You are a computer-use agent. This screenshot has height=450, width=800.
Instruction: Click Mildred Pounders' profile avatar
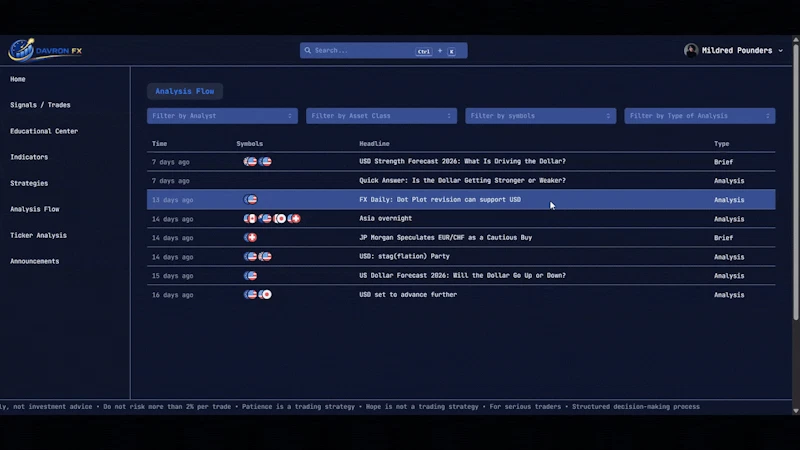[691, 51]
